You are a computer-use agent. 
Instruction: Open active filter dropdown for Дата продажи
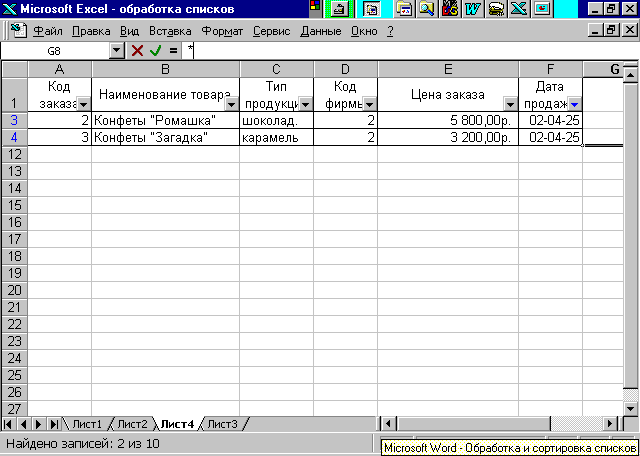coord(574,105)
